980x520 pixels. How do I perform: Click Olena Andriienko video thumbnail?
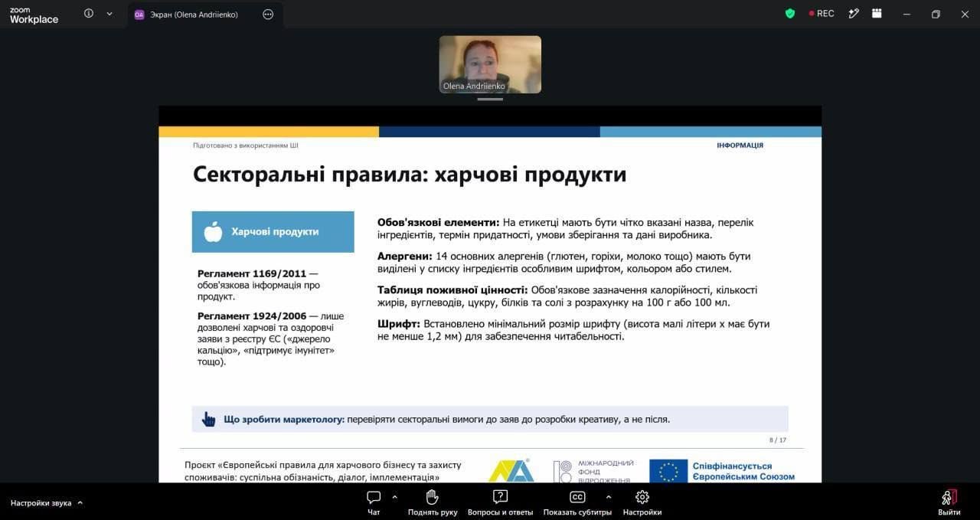[490, 64]
